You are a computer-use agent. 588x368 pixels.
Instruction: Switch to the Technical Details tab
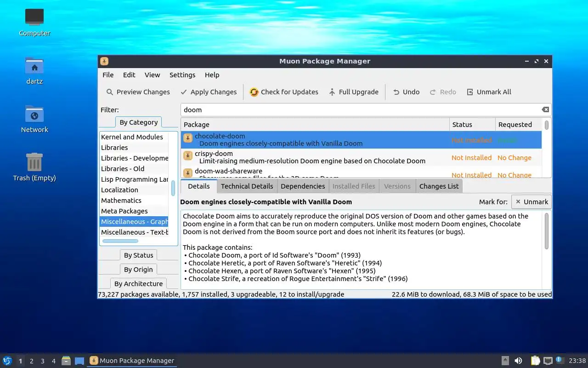click(x=247, y=186)
